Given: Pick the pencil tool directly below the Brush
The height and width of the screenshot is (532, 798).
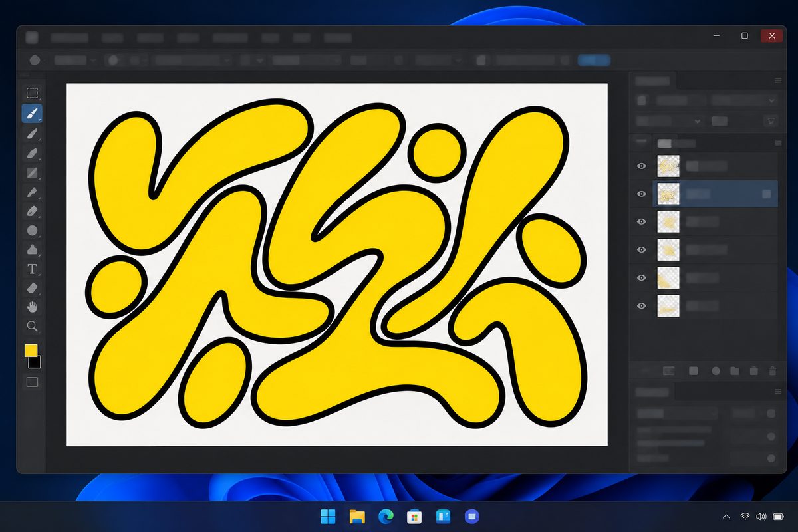Looking at the screenshot, I should click(32, 134).
